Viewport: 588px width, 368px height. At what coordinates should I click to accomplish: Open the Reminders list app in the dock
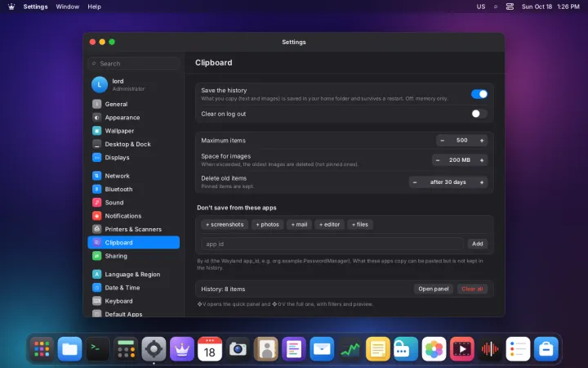point(518,349)
